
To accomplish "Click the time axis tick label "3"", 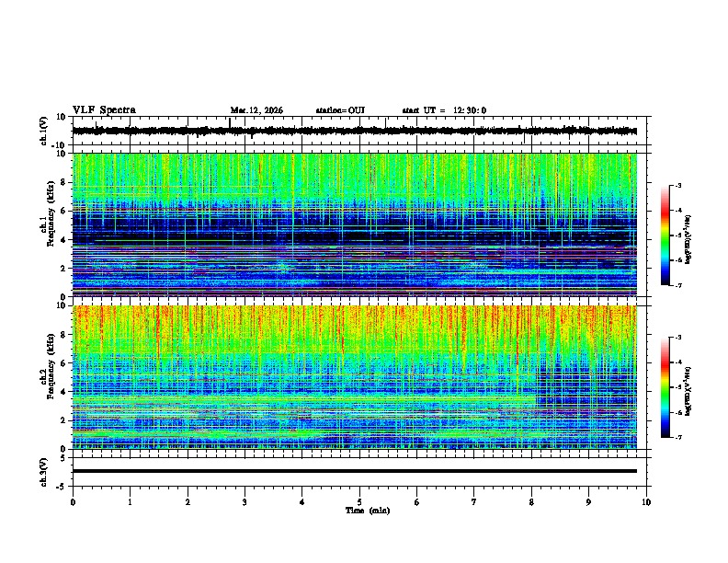I will coord(245,502).
